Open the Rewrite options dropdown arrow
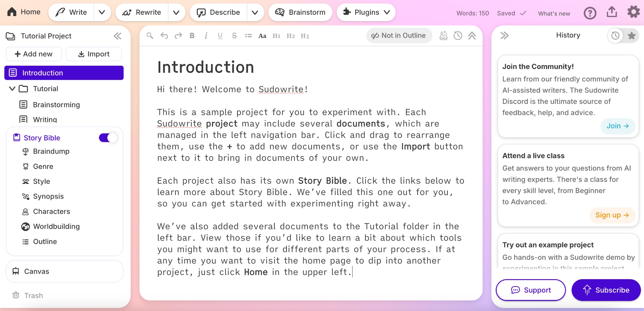This screenshot has height=311, width=644. click(x=176, y=12)
